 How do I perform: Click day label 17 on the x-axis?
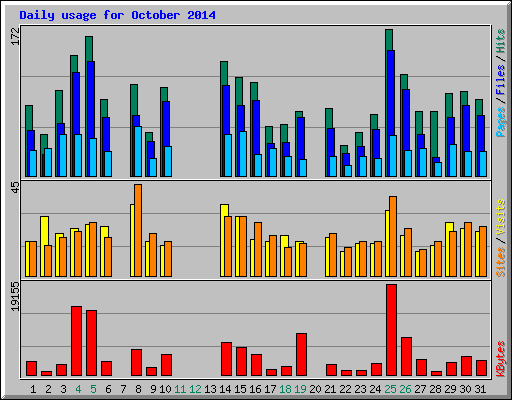270,389
